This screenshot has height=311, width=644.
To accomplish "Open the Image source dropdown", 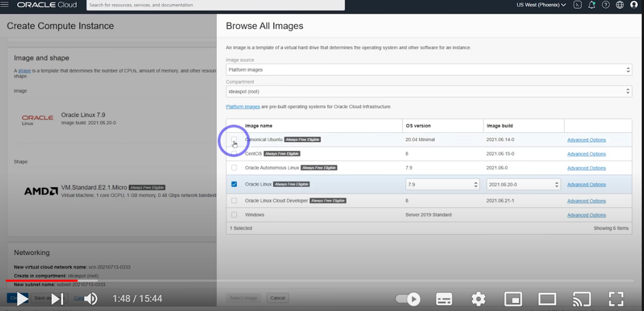I will [429, 70].
